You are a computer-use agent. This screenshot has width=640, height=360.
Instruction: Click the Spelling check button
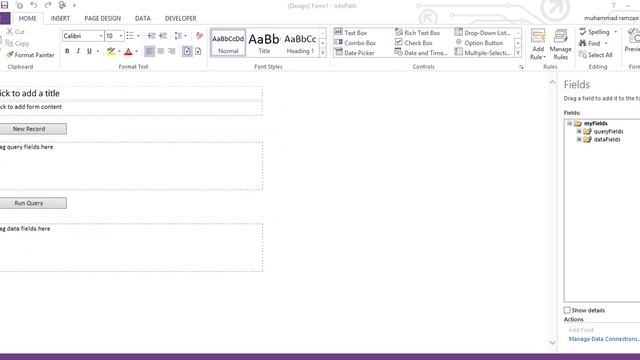(595, 32)
